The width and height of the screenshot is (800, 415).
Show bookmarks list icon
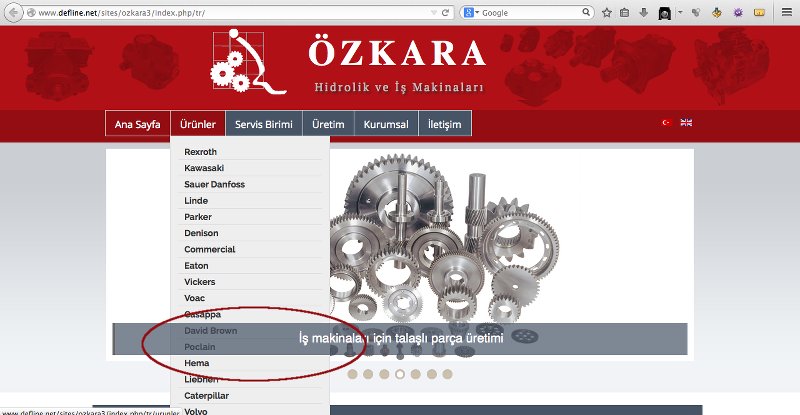[624, 13]
